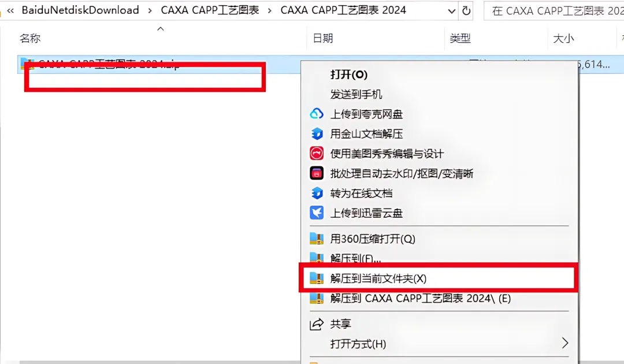Click the Meitu Xiuxiu red icon
Viewport: 624px width, 364px height.
317,154
